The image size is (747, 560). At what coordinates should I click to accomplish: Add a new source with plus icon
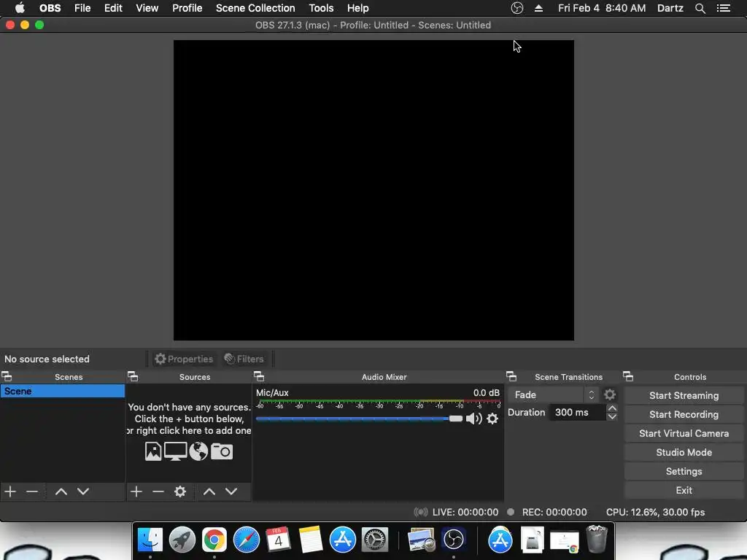point(136,491)
